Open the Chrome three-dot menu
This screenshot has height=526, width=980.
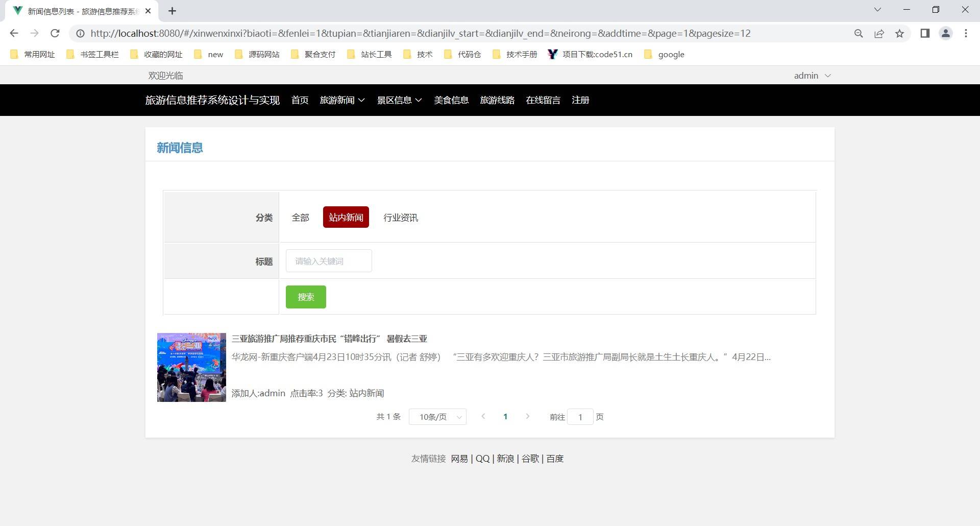(966, 33)
